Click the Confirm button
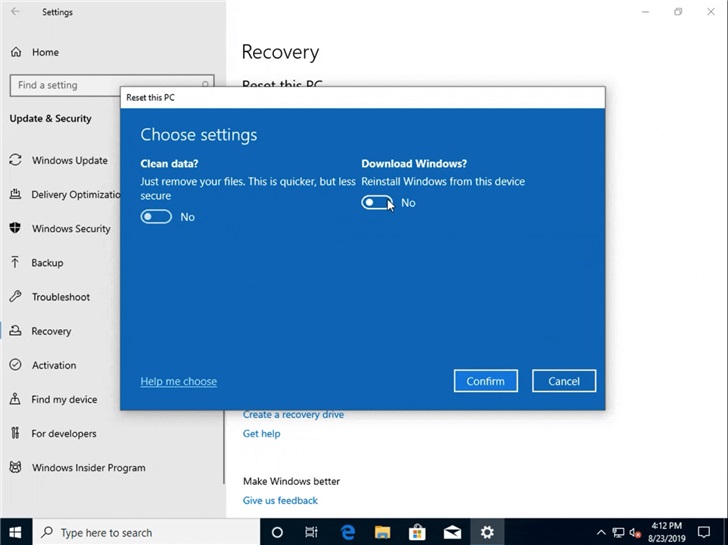This screenshot has height=545, width=728. pos(485,381)
